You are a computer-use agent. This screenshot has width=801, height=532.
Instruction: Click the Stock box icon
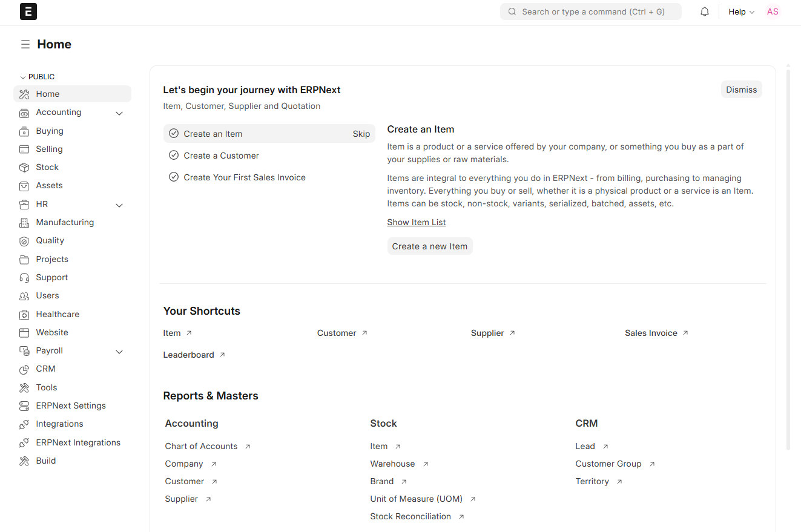point(24,167)
